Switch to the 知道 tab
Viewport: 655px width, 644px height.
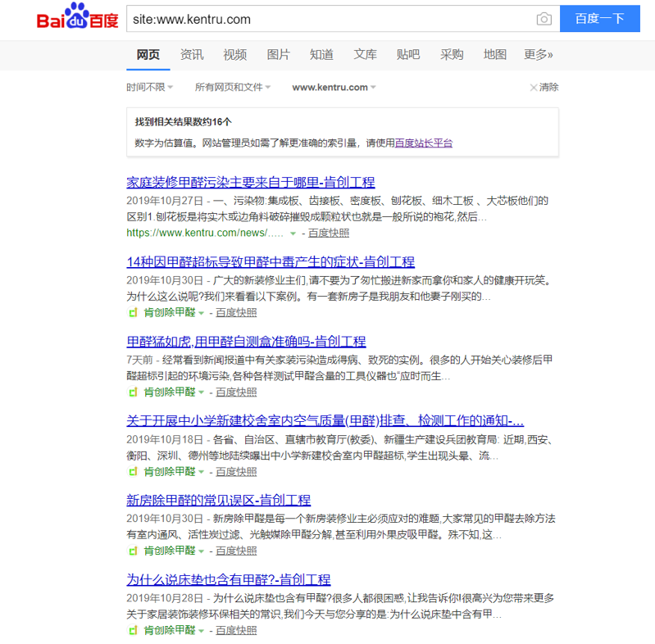321,55
